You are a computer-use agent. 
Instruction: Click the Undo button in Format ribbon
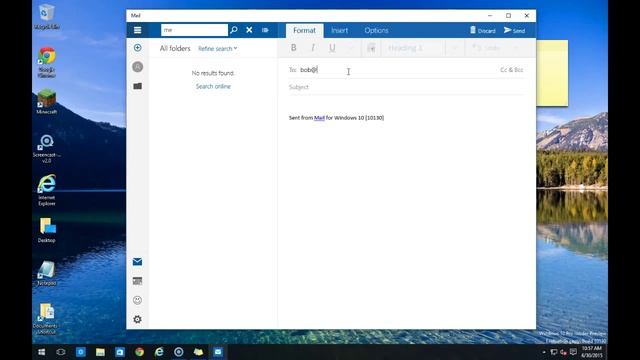pyautogui.click(x=487, y=48)
